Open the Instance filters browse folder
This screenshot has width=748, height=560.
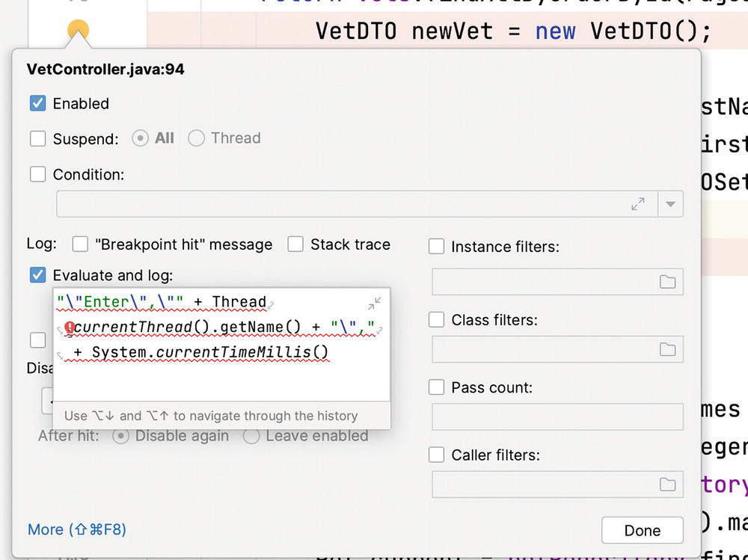click(667, 281)
